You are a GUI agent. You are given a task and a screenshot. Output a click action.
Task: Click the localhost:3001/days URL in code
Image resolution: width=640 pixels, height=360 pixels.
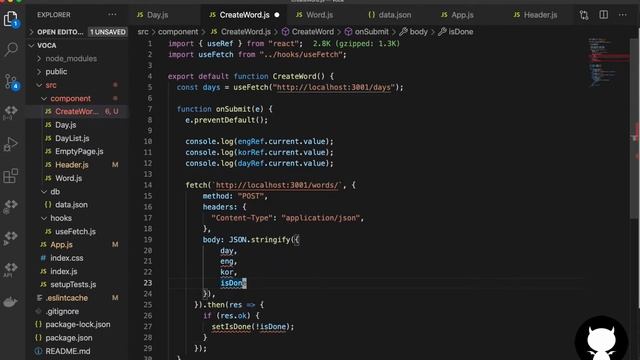click(x=333, y=87)
